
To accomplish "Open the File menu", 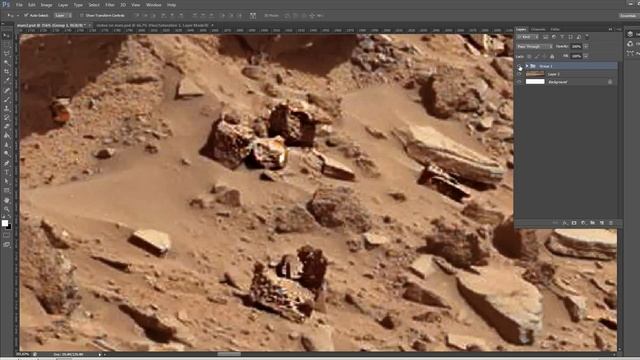I will pyautogui.click(x=19, y=5).
